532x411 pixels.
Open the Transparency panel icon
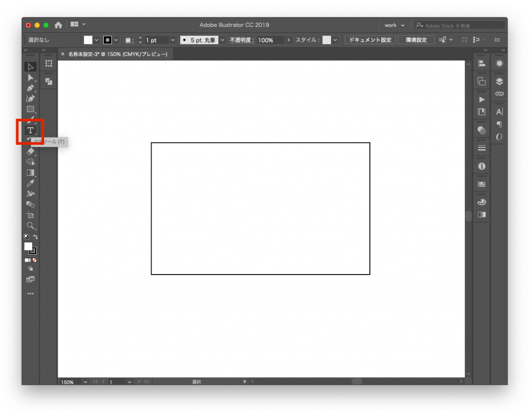click(482, 130)
